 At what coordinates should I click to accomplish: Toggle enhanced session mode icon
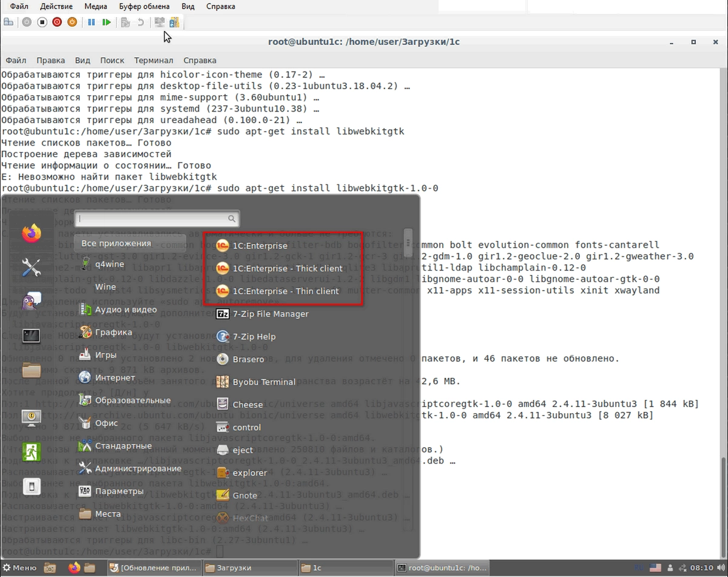coord(175,22)
